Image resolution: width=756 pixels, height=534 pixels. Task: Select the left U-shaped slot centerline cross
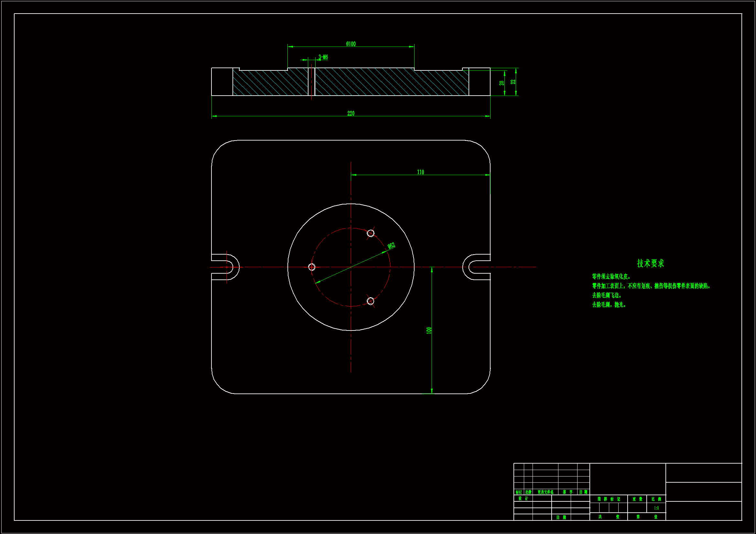(227, 267)
